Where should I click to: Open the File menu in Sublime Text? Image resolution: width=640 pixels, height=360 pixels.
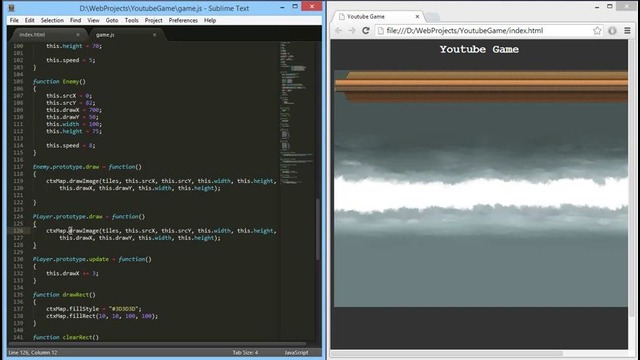14,20
